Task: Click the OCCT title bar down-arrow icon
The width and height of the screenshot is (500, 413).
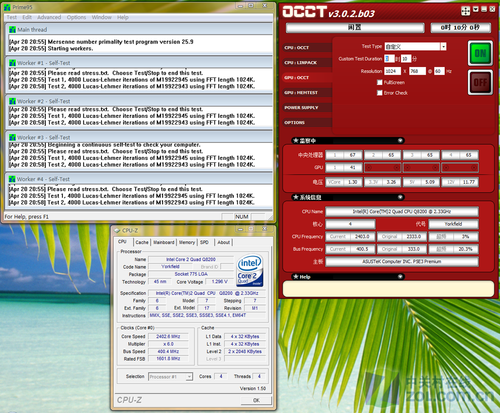Action: pos(476,9)
